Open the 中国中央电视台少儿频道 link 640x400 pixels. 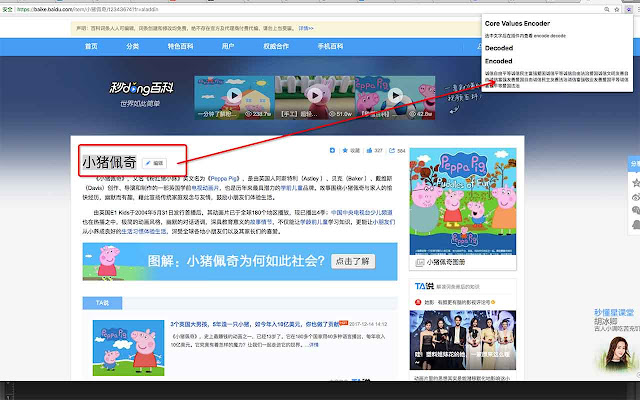[362, 213]
